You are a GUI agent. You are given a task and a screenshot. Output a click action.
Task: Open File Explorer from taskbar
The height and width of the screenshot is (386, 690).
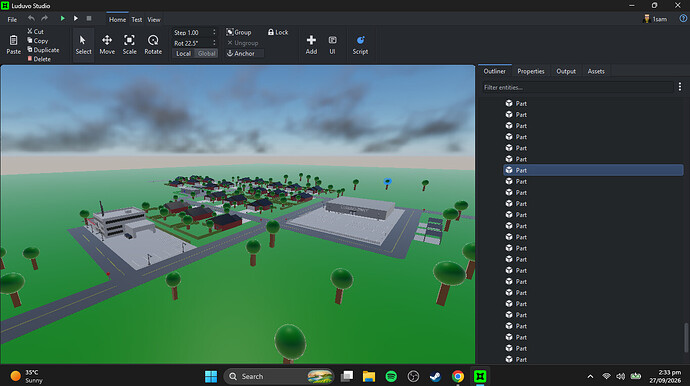pos(369,376)
